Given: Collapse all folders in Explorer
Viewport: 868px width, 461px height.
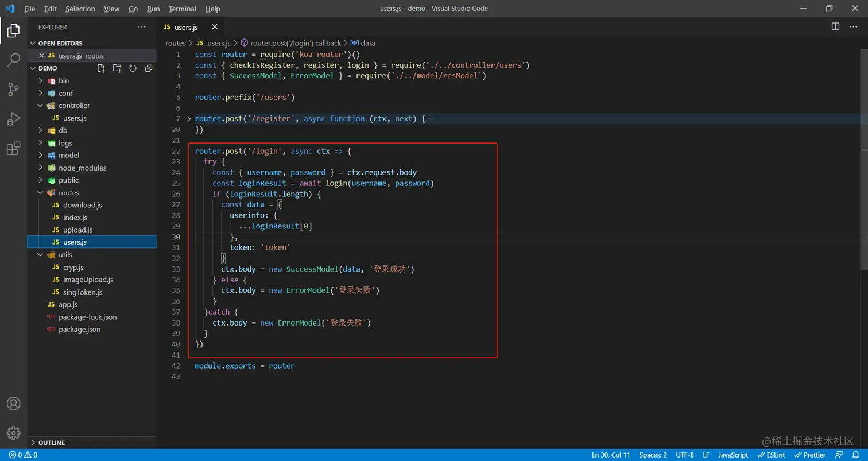Looking at the screenshot, I should (x=148, y=68).
